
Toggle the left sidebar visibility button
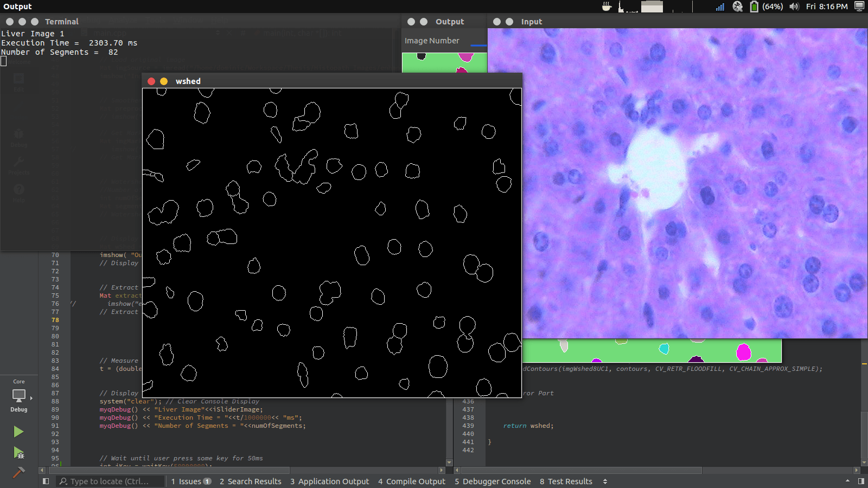46,481
